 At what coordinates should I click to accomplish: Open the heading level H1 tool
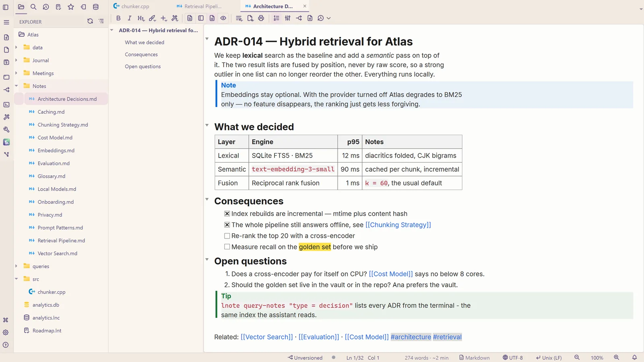[140, 18]
